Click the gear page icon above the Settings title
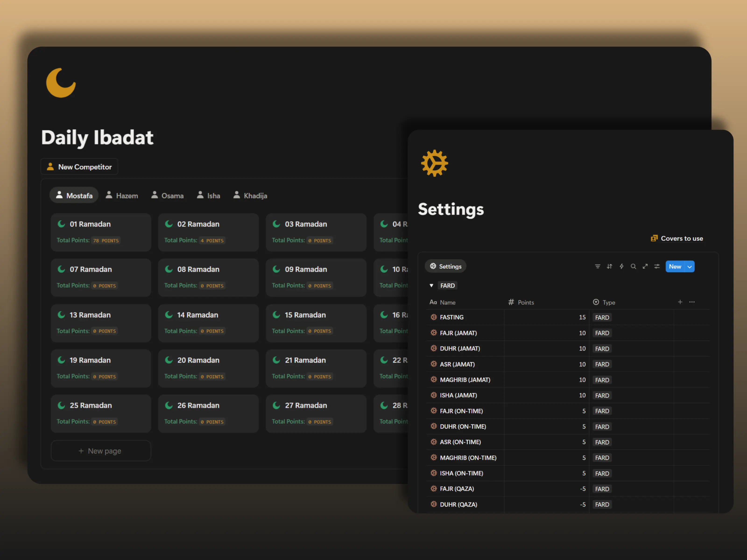The width and height of the screenshot is (747, 560). point(435,163)
